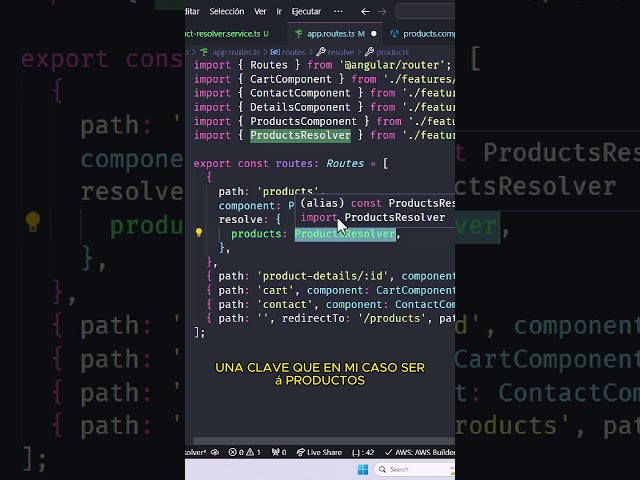Viewport: 640px width, 480px height.
Task: Select app.routes.ts in the breadcrumb
Action: tap(236, 52)
